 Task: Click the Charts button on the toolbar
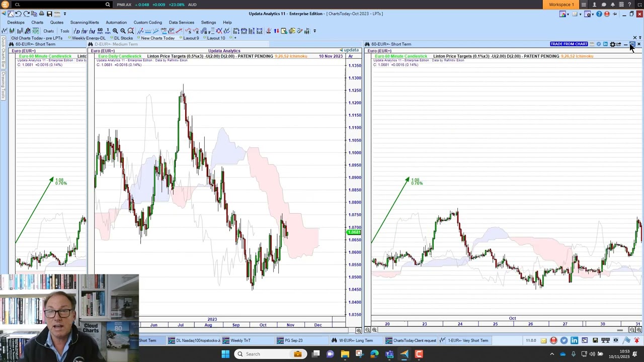tap(48, 31)
